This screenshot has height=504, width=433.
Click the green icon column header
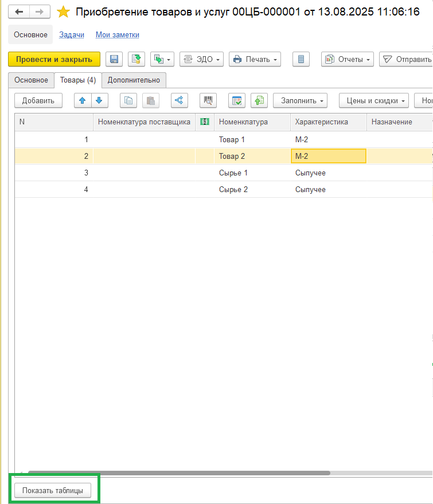pos(205,122)
